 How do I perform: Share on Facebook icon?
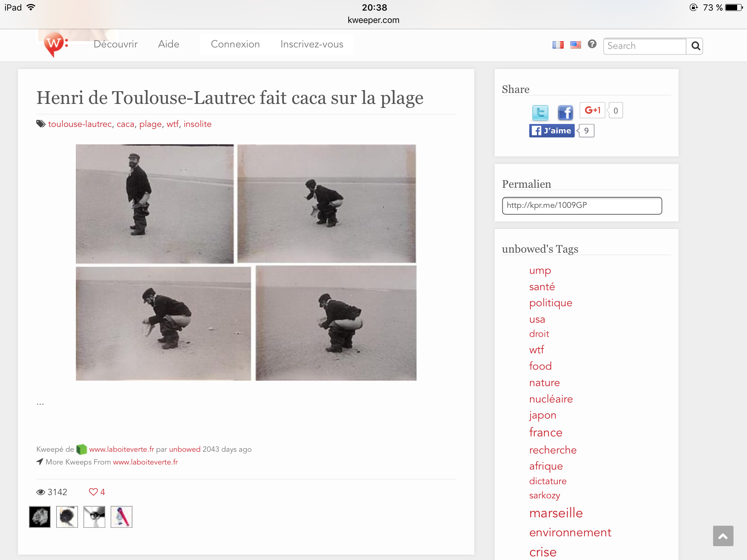pos(565,112)
